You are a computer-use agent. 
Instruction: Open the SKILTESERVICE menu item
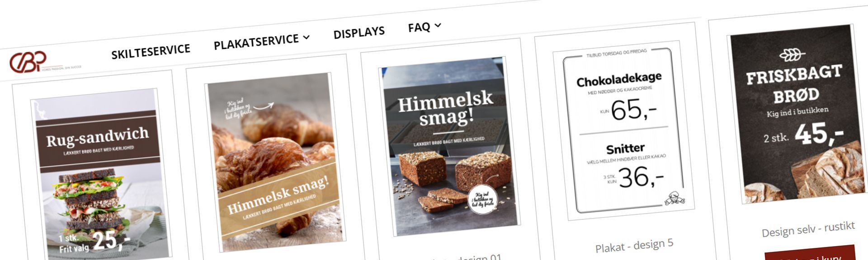[151, 51]
